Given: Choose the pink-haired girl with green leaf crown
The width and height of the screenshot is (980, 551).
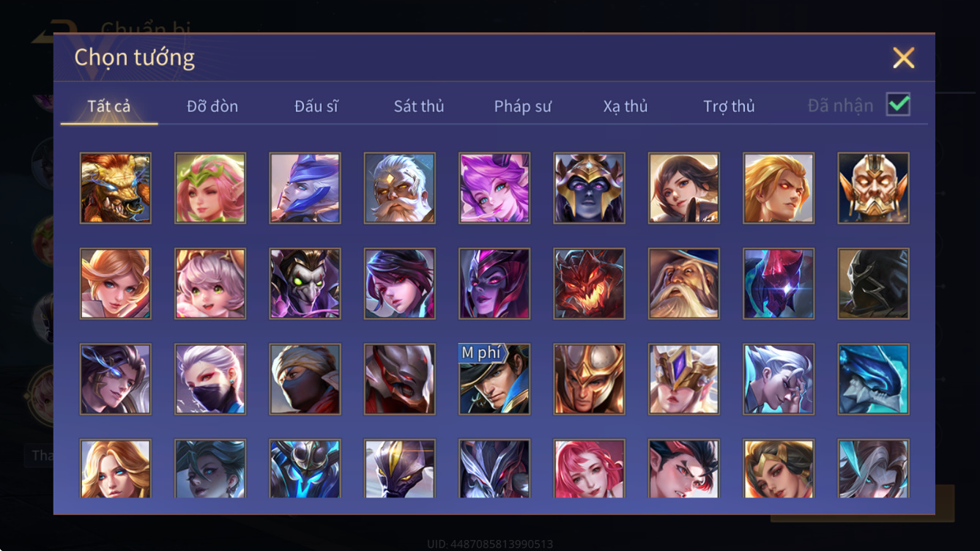Looking at the screenshot, I should 210,188.
